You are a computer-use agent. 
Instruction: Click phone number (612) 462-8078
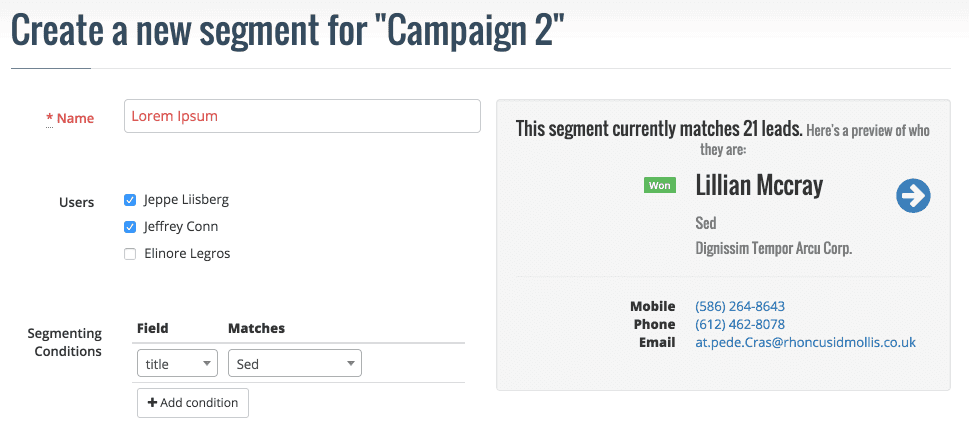pos(739,324)
